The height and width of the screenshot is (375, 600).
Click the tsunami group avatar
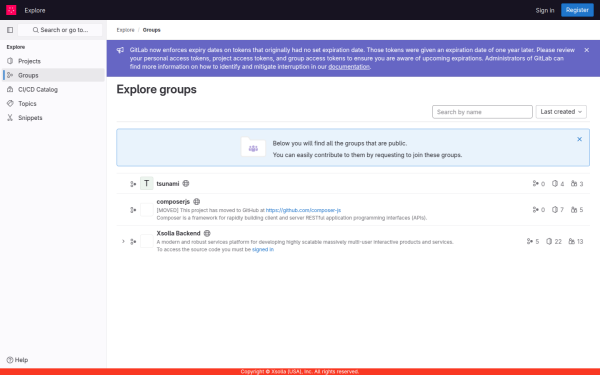click(x=147, y=183)
